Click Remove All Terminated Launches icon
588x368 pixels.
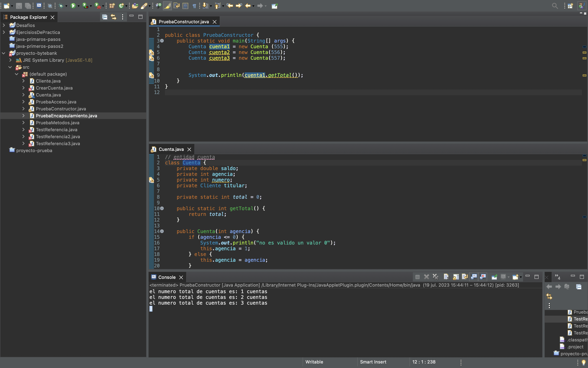click(435, 277)
